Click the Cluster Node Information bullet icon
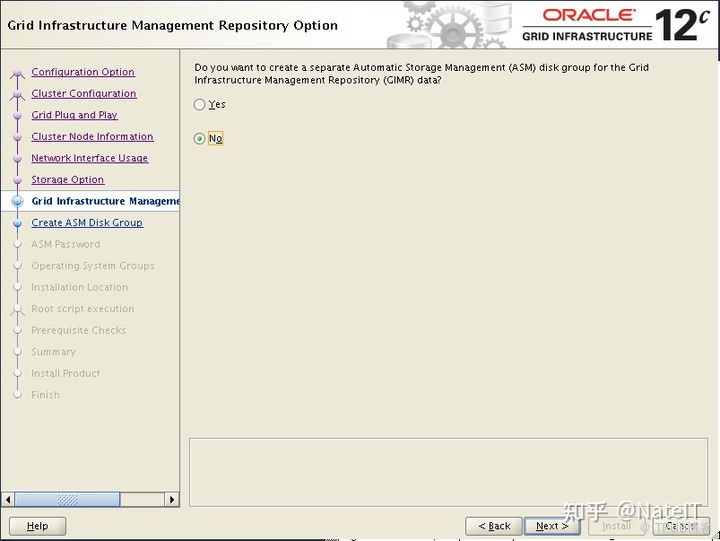 (17, 137)
